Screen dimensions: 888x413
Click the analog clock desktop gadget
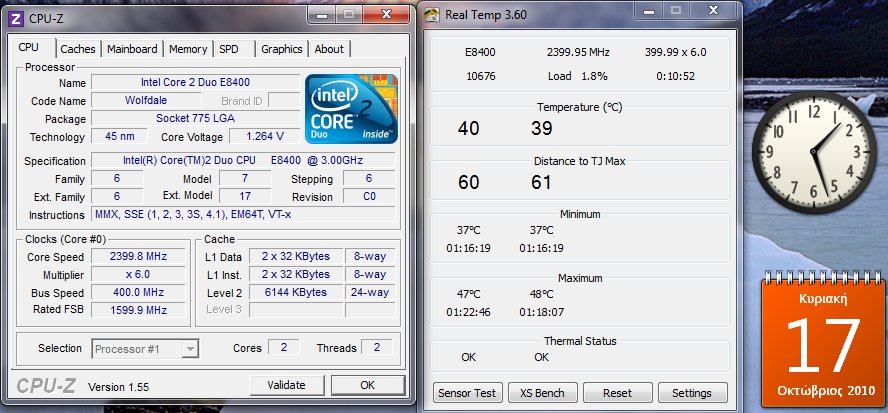(816, 153)
